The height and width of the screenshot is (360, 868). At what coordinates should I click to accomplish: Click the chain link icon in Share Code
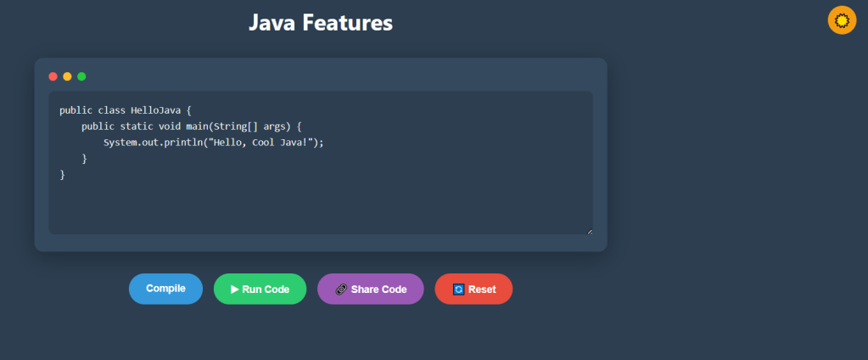pyautogui.click(x=341, y=290)
